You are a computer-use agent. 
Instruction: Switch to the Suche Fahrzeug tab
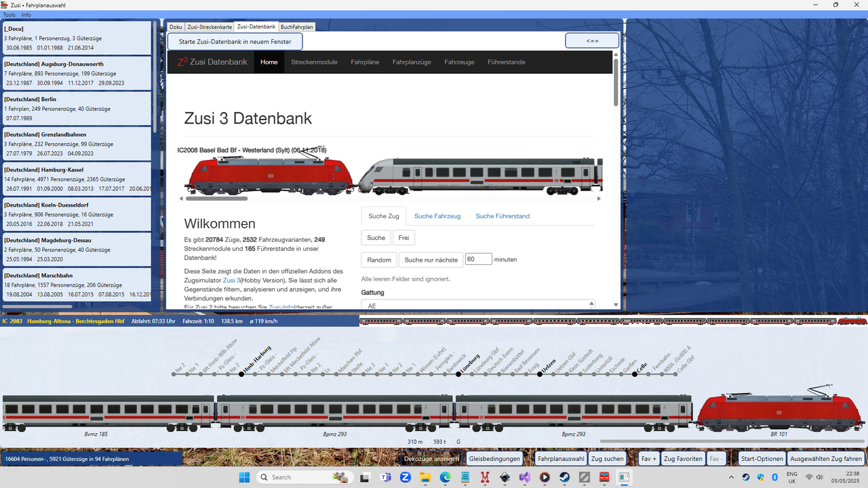pos(437,216)
